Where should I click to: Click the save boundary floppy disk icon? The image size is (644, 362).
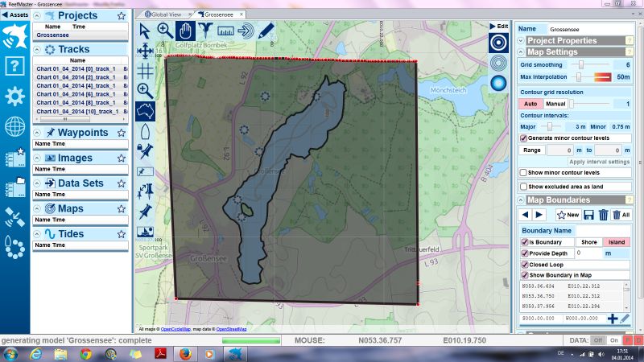(x=589, y=215)
